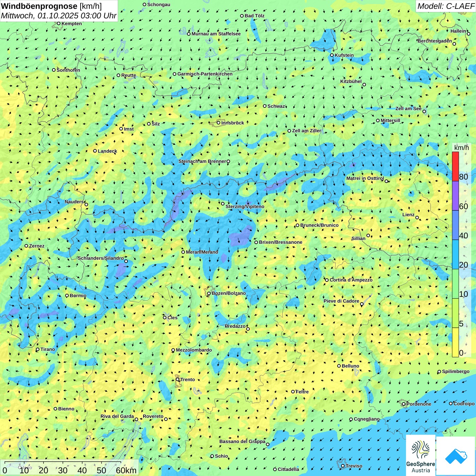Screen dimensions: 476x476
Task: Click the 'Cortina d'Ampezzo' label
Action: 351,280
